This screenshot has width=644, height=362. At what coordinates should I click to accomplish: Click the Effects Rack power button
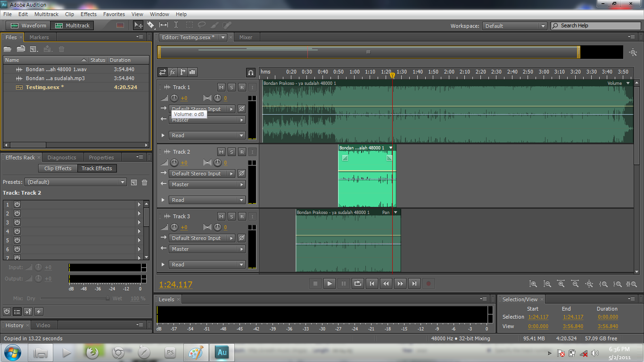click(x=7, y=311)
